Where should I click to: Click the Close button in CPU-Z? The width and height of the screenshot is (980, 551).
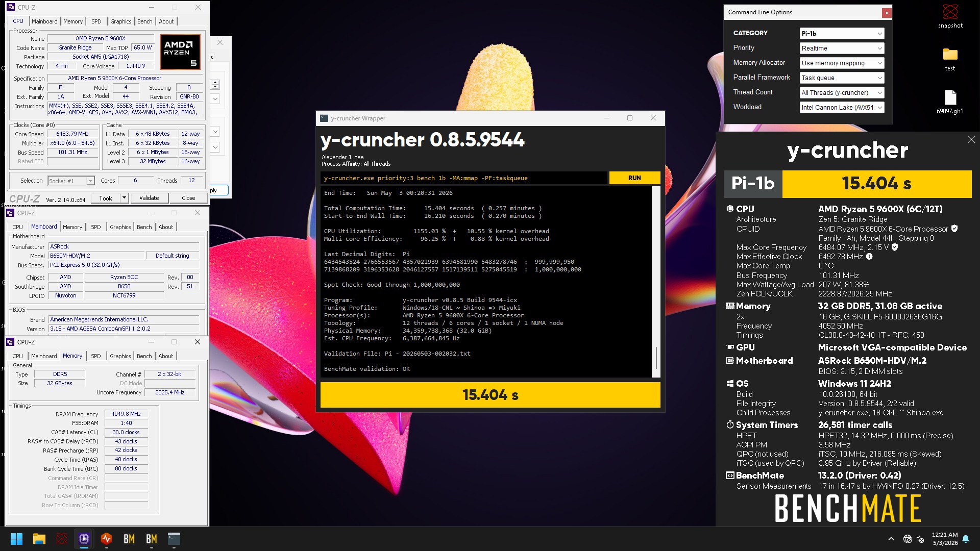click(x=188, y=198)
